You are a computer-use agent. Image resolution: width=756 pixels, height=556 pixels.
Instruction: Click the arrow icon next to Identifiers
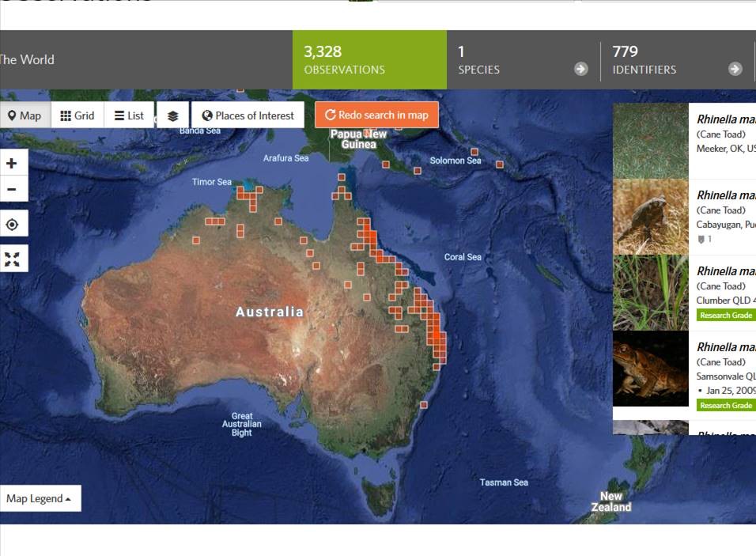coord(735,69)
